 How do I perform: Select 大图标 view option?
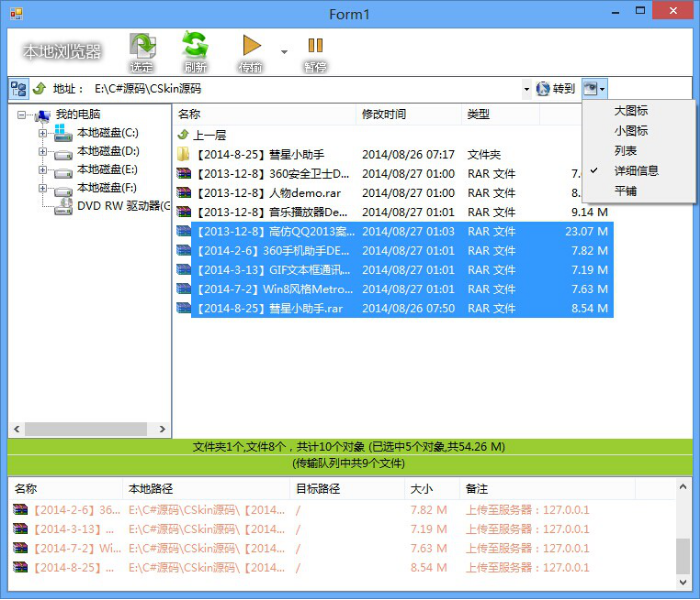pyautogui.click(x=631, y=111)
